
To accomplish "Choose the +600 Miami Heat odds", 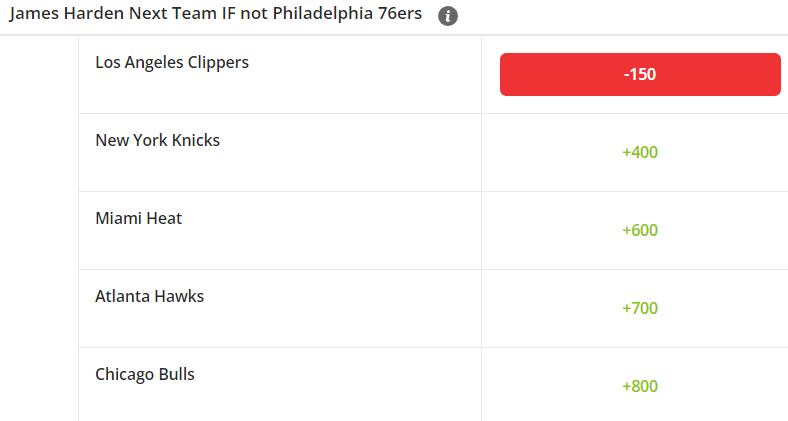I will (x=640, y=230).
